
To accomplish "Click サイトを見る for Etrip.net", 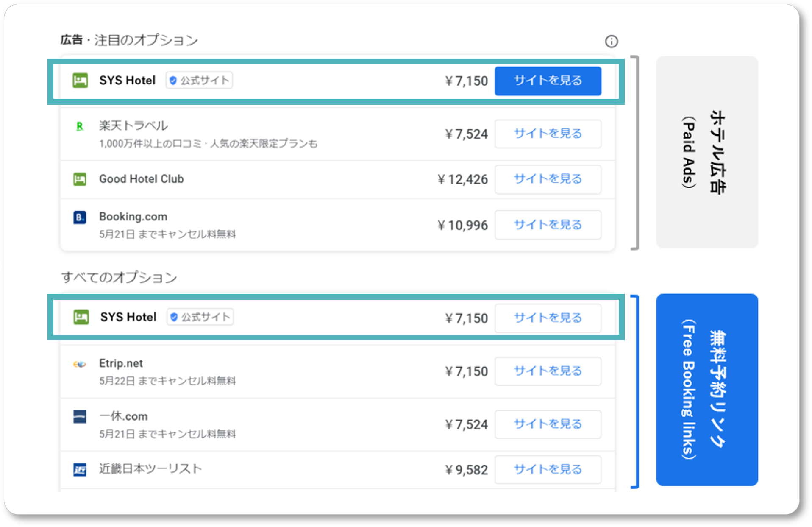I will [x=548, y=371].
